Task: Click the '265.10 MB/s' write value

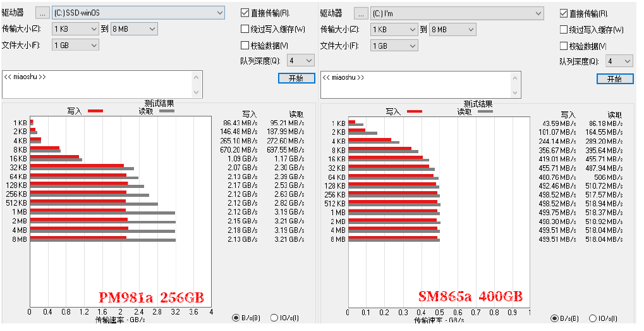Action: 239,141
